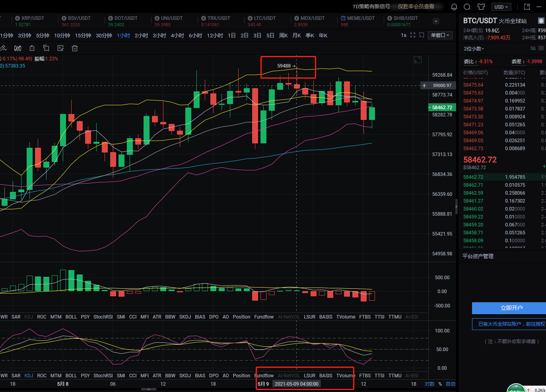546x392 pixels.
Task: Toggle 对数 logarithmic scale
Action: point(429,384)
